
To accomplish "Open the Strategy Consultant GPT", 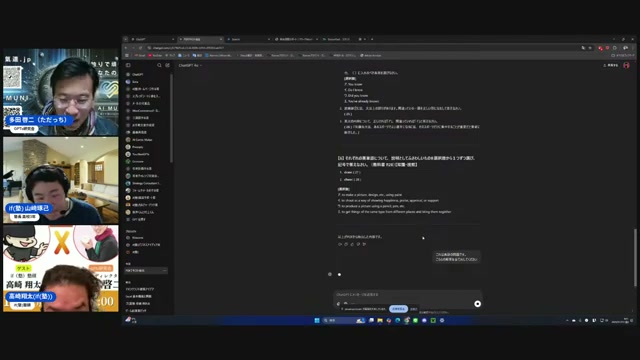I will (x=146, y=183).
